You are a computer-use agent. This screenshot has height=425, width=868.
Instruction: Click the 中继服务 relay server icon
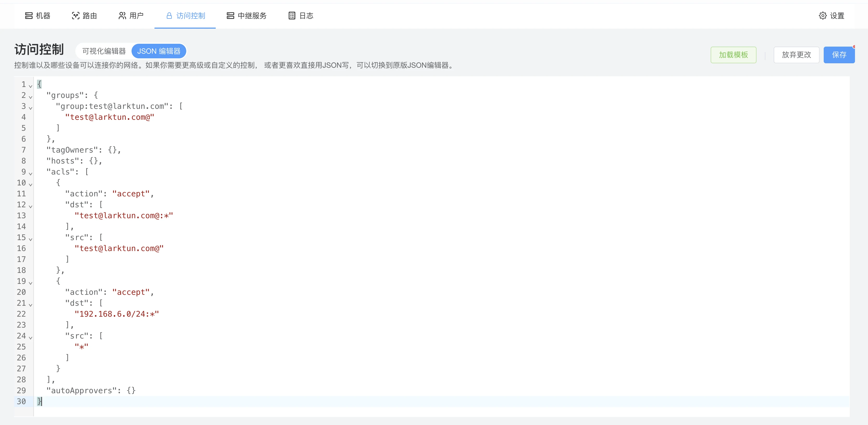point(231,15)
